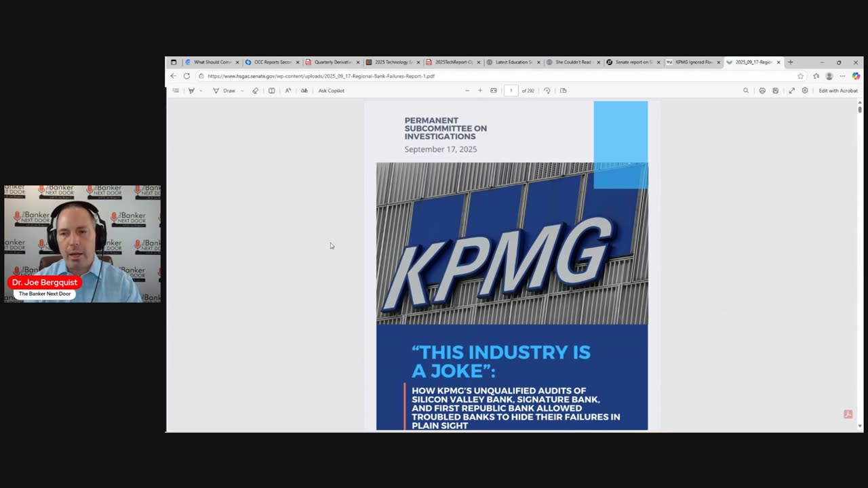868x488 pixels.
Task: Click the 'of 292' page count text
Action: (x=528, y=90)
